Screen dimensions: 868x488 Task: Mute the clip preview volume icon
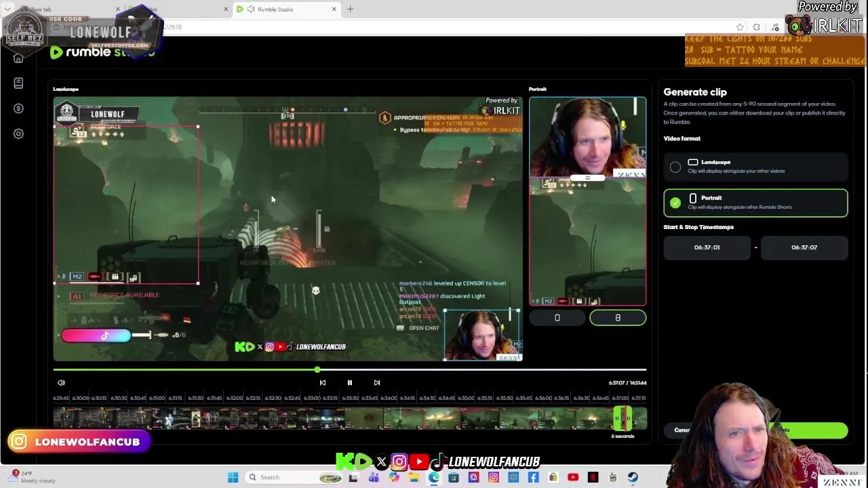point(61,383)
